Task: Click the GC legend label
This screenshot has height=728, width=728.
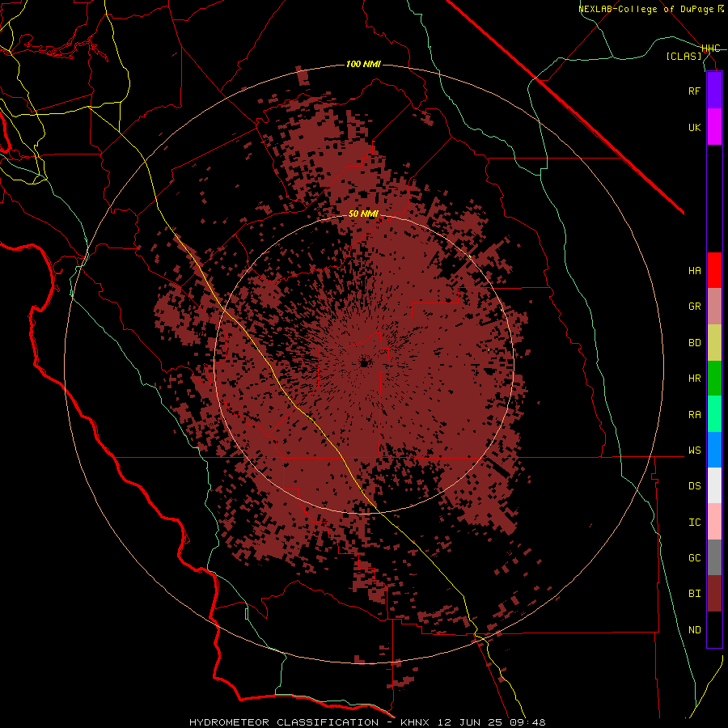Action: 694,558
